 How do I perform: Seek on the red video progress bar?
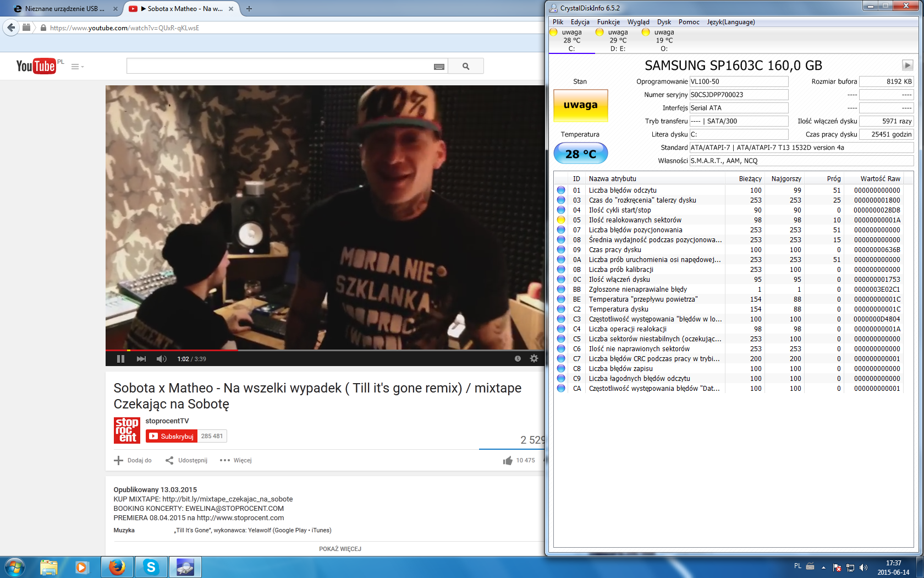[x=325, y=350]
